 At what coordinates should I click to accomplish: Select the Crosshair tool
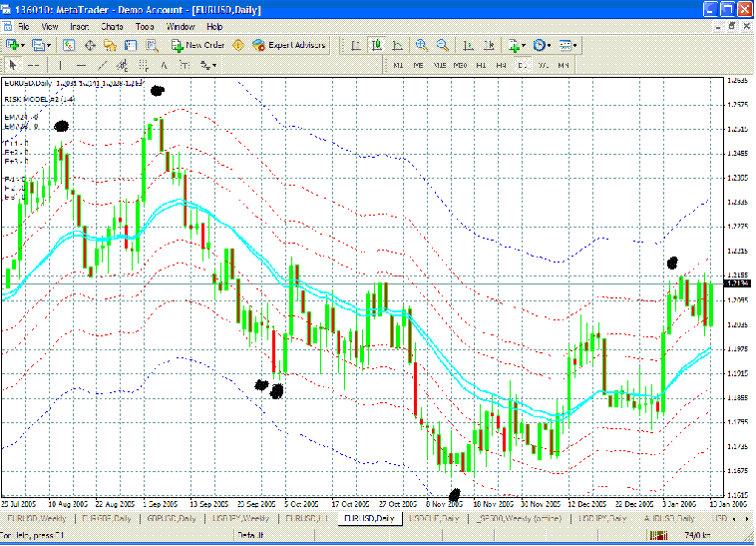click(34, 65)
